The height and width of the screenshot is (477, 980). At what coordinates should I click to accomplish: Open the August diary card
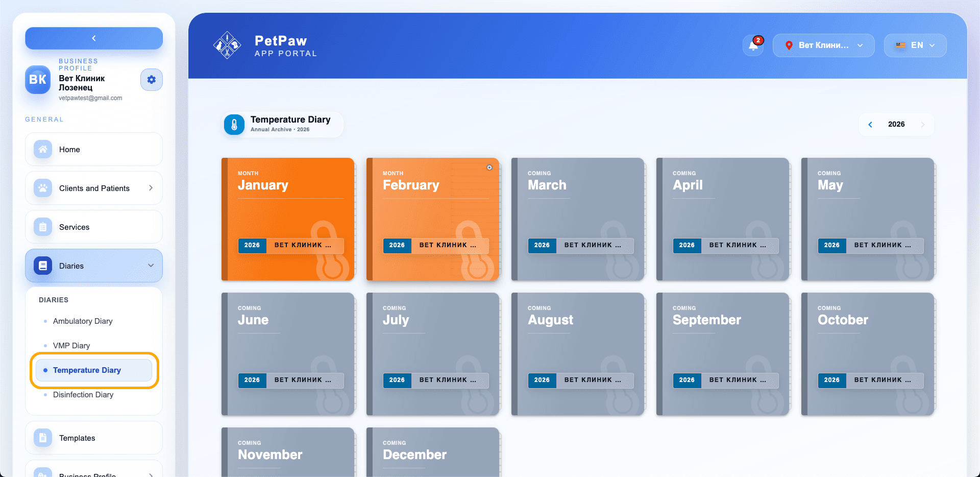click(578, 354)
